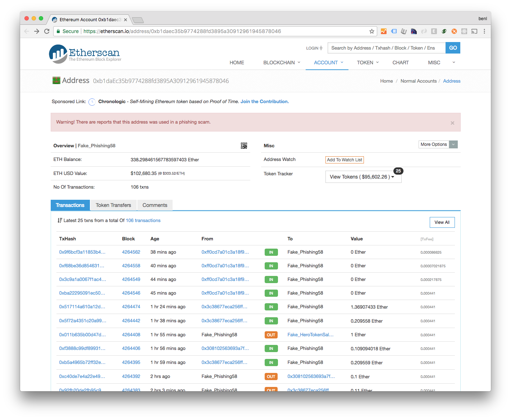Click the LOGIN link
The image size is (511, 420).
pos(314,48)
